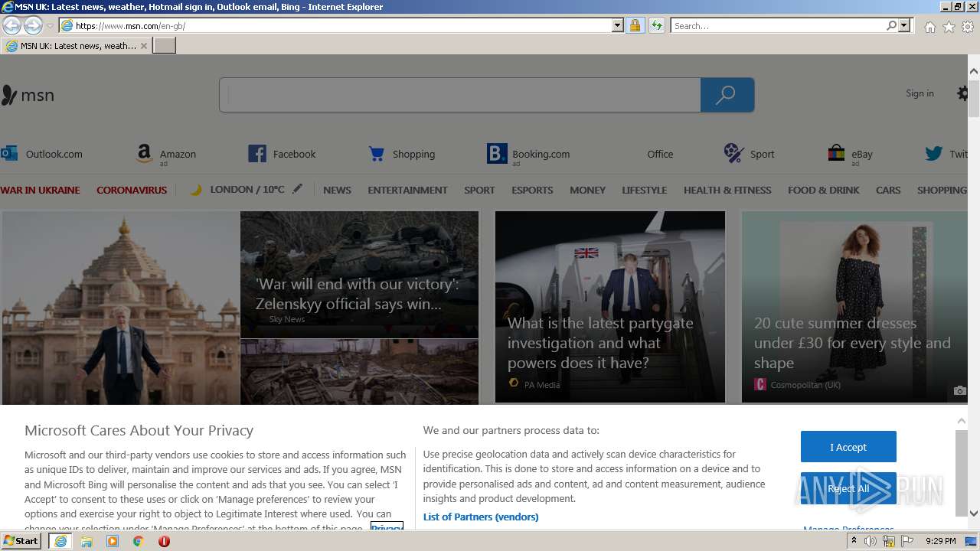Open the Amazon shortcut icon
Viewport: 980px width, 551px height.
click(144, 154)
